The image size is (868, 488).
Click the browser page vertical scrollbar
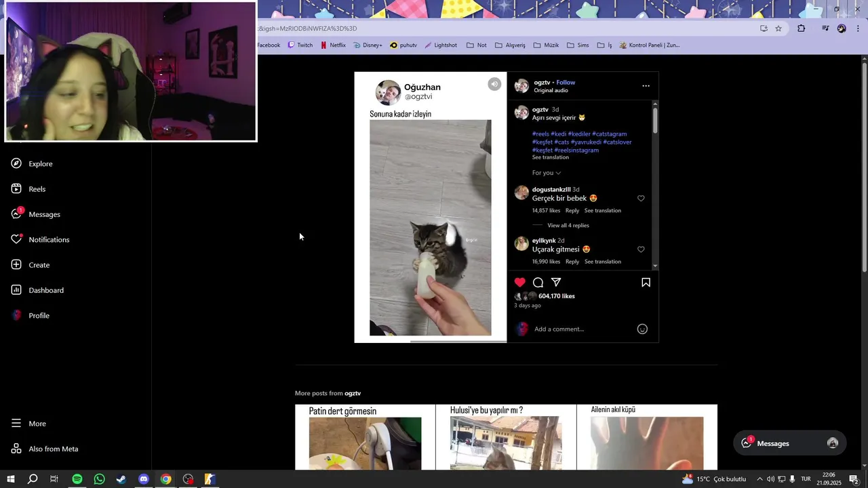865,169
